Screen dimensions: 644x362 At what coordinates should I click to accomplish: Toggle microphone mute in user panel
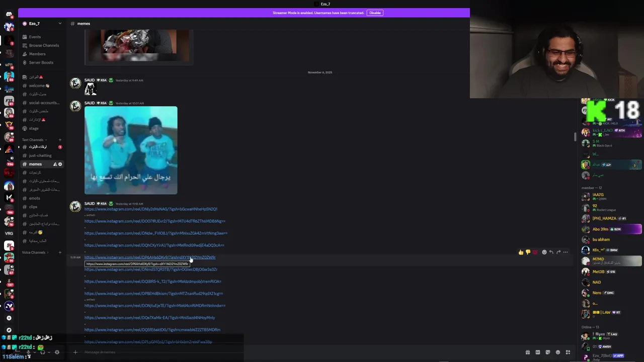tap(29, 352)
